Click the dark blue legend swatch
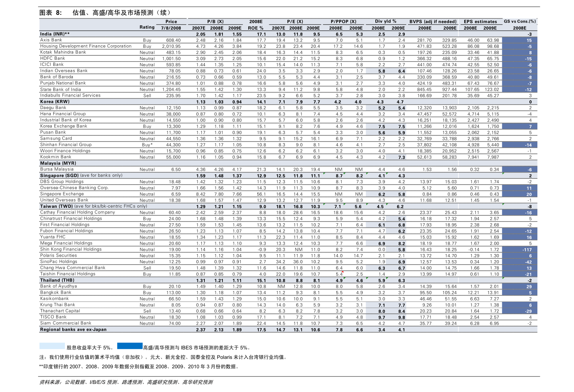 pyautogui.click(x=130, y=346)
